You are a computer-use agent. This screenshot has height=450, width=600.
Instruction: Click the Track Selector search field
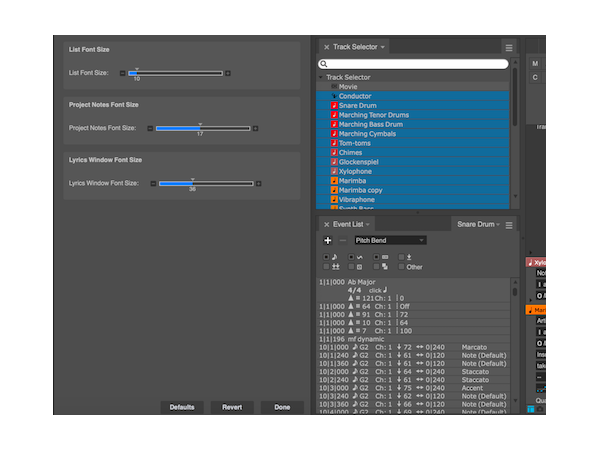[414, 63]
